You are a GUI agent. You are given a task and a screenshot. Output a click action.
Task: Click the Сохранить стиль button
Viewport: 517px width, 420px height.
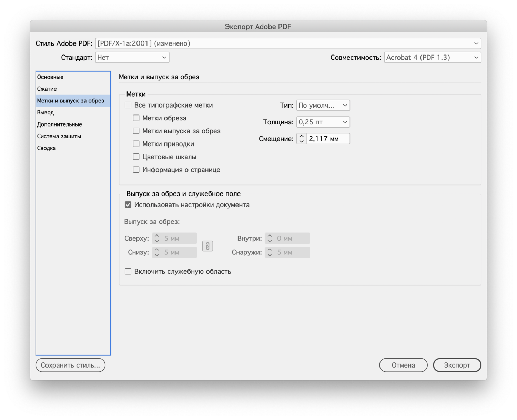(x=70, y=365)
